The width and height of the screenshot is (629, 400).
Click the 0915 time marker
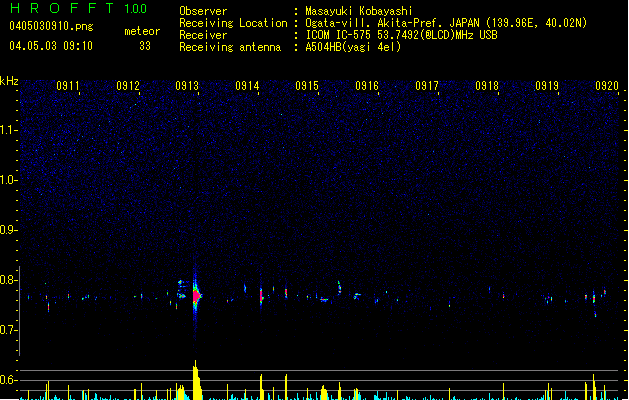(307, 86)
